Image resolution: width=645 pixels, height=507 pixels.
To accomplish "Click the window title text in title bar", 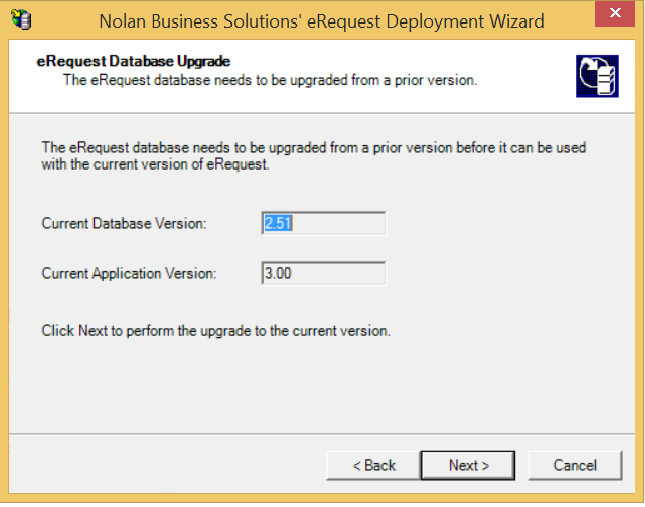I will pyautogui.click(x=322, y=20).
